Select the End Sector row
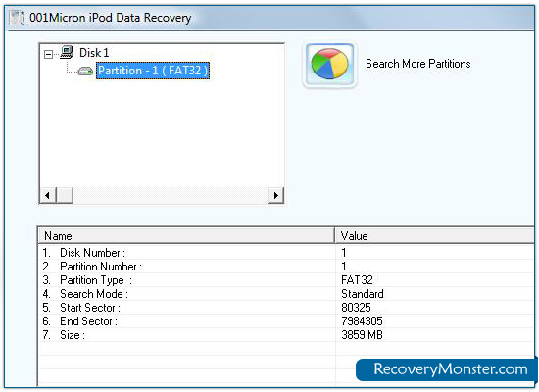The image size is (539, 392). click(x=287, y=321)
